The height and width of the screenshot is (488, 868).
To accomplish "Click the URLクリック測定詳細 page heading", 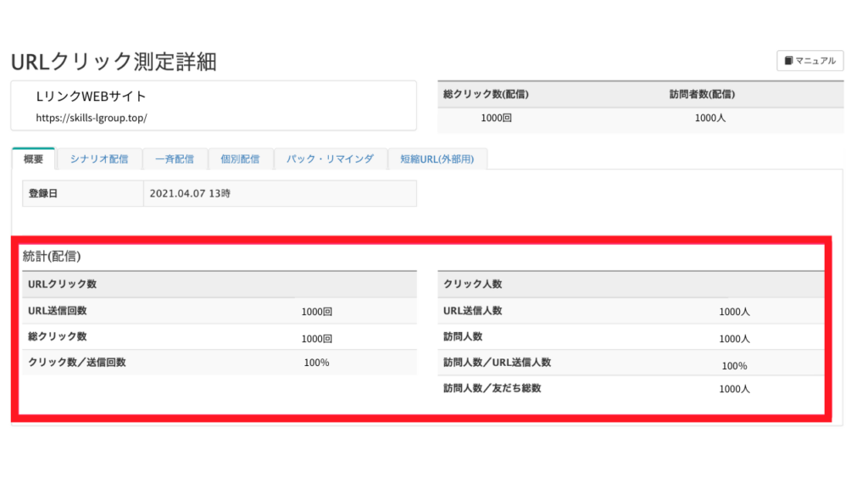I will point(114,62).
